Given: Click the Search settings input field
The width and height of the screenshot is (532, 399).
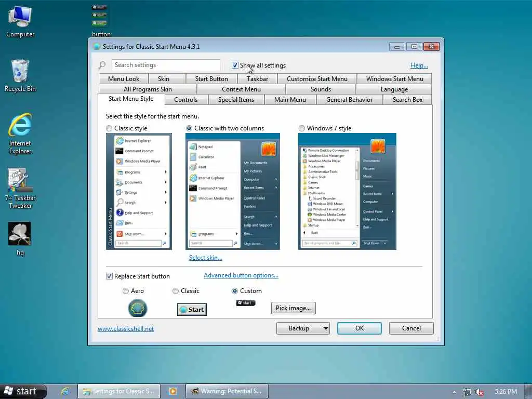Looking at the screenshot, I should 166,65.
